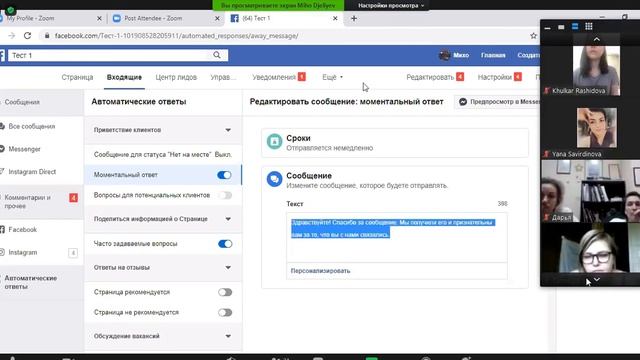This screenshot has height=360, width=640.
Task: Select Yana Savirdinova video thumbnail
Action: (597, 128)
